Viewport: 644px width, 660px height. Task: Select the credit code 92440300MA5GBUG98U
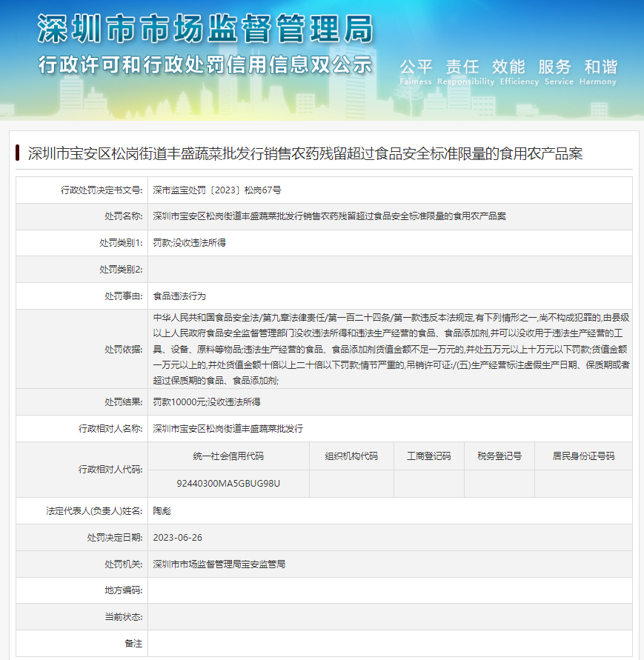228,483
